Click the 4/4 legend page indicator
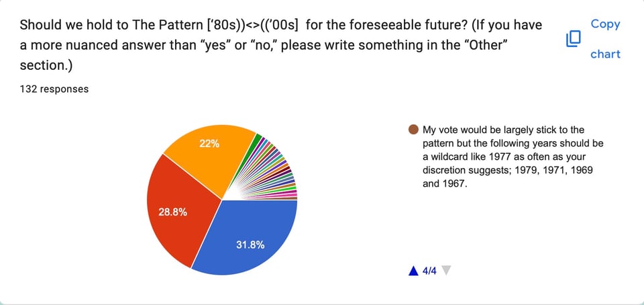644x305 pixels. coord(430,271)
